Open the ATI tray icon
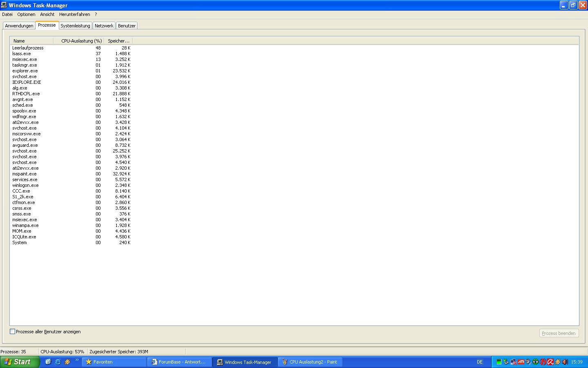This screenshot has width=588, height=368. pyautogui.click(x=521, y=362)
